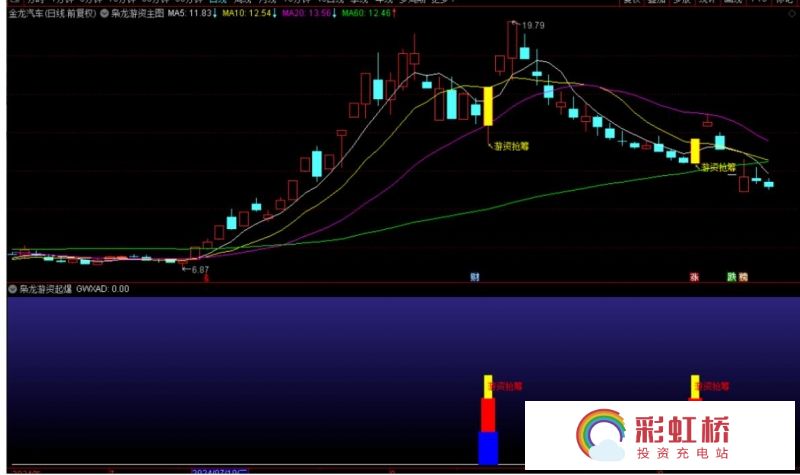Expand the 更多 periods menu
Viewport: 800px width, 475px height.
441,3
